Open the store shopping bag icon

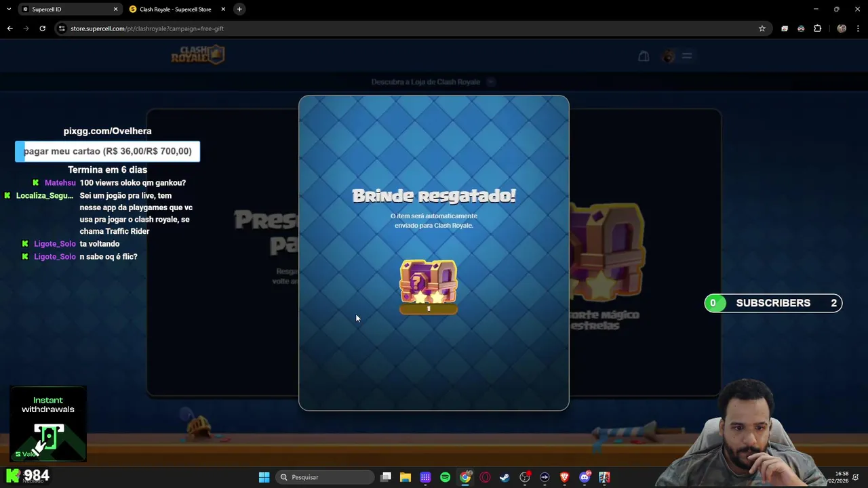pos(644,56)
